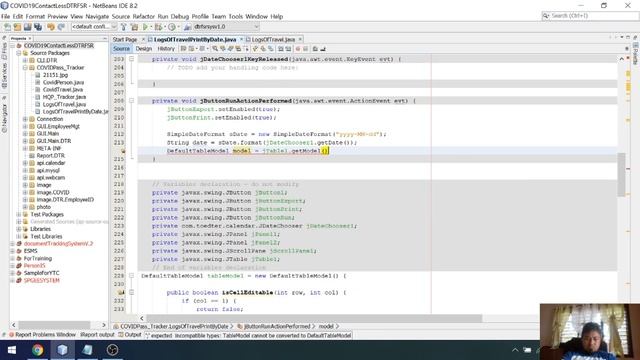This screenshot has width=640, height=360.
Task: Expand the GUI.EmployeeMgt package
Action: 25,127
